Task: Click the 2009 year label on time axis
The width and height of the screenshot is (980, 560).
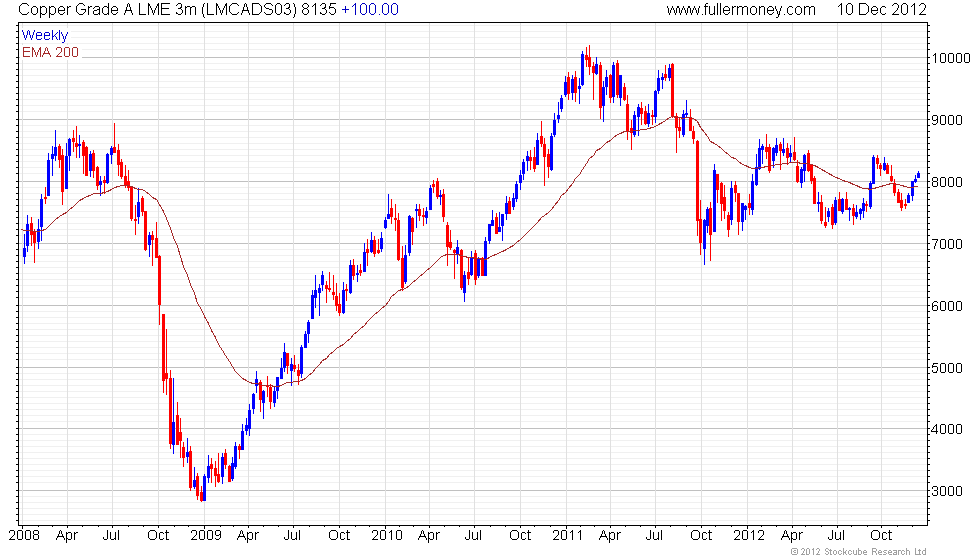Action: (206, 535)
